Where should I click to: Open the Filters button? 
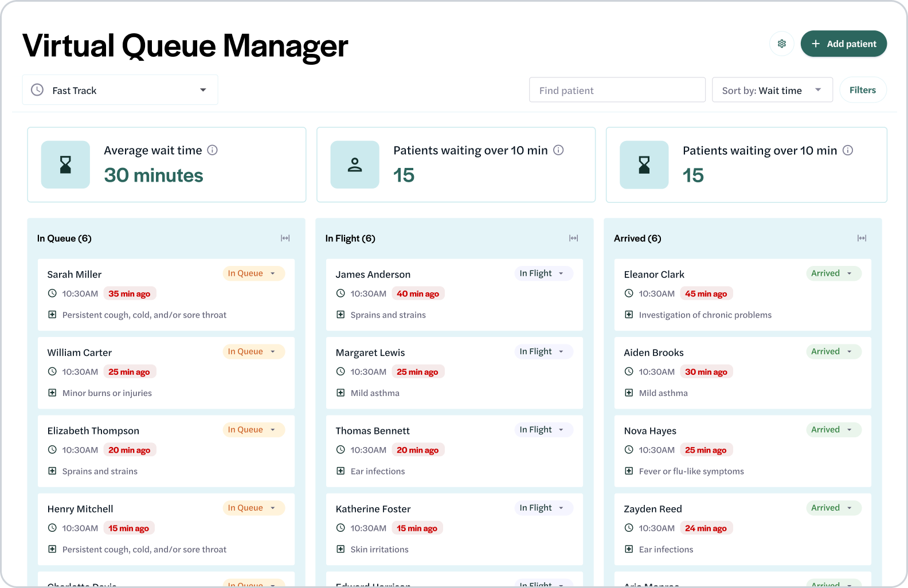point(863,90)
